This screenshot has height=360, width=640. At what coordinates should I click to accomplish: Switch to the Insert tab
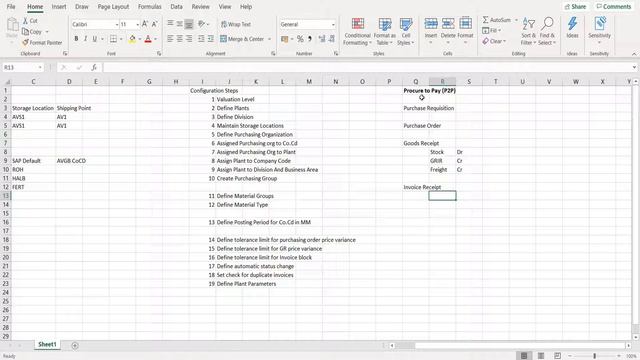59,7
